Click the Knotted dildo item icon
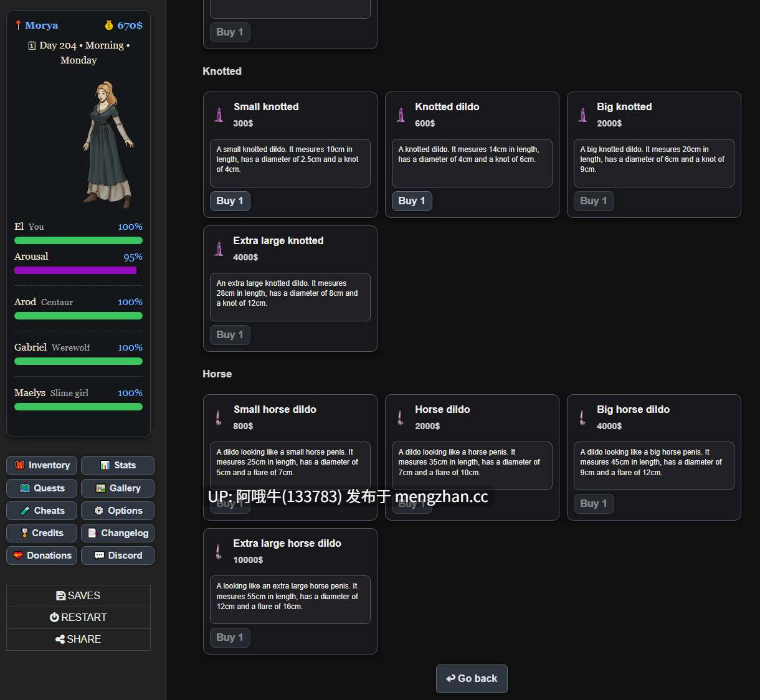760x700 pixels. pos(401,115)
